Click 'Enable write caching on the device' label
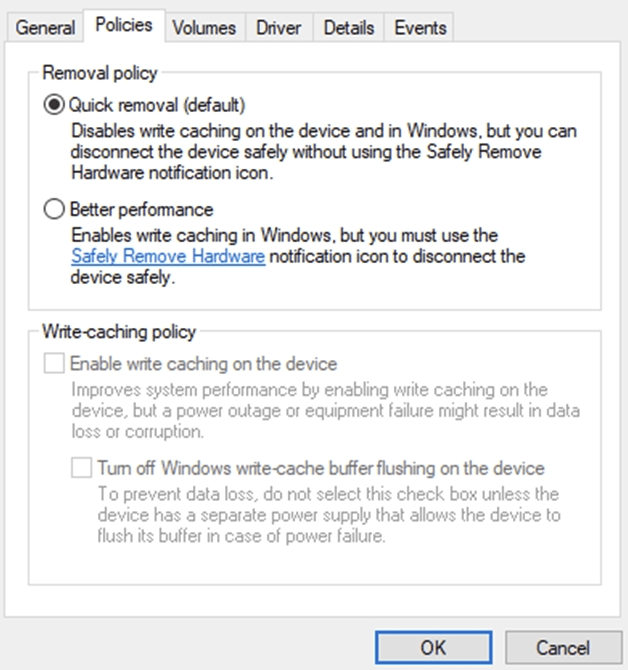Screen dimensions: 628x670 203,364
